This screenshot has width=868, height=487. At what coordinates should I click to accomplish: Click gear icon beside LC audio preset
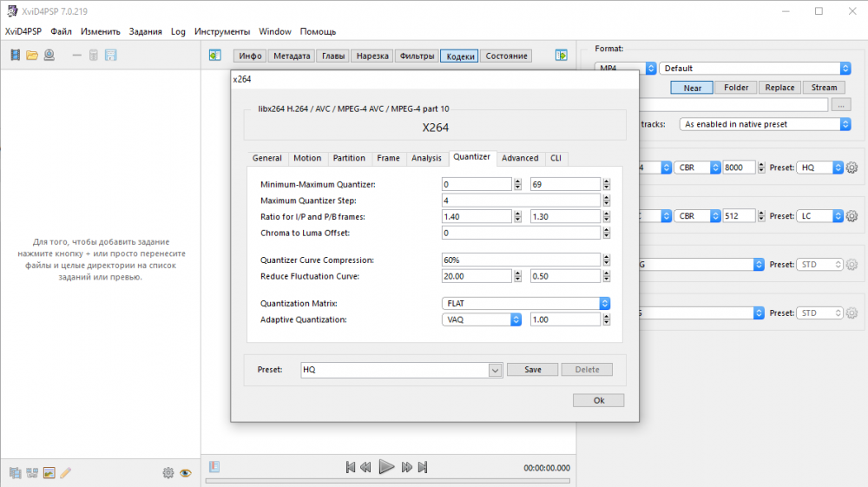852,216
